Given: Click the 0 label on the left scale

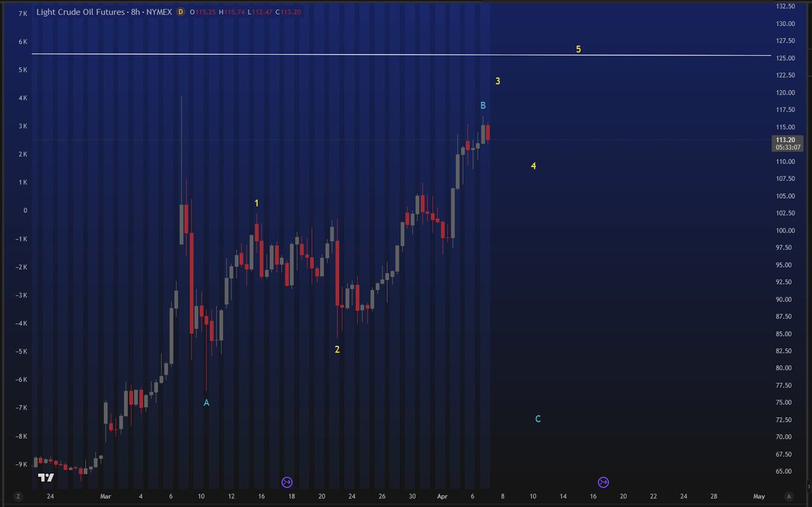Looking at the screenshot, I should pyautogui.click(x=24, y=211).
